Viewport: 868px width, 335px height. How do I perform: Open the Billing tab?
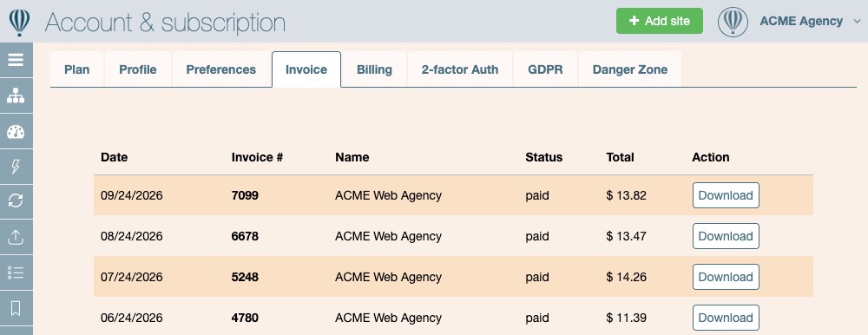tap(374, 69)
